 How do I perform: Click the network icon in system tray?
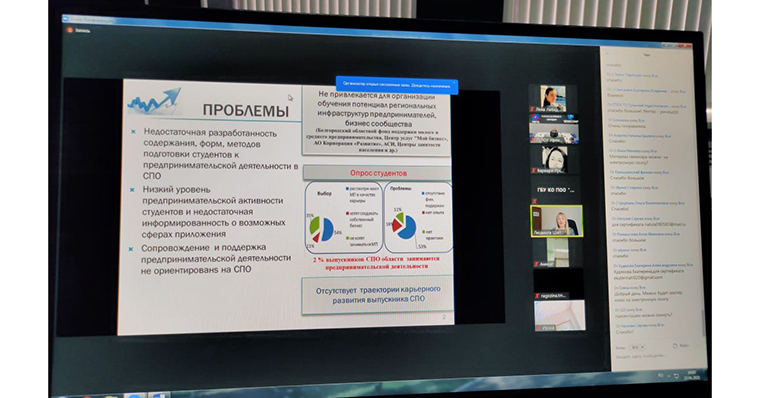coord(677,376)
